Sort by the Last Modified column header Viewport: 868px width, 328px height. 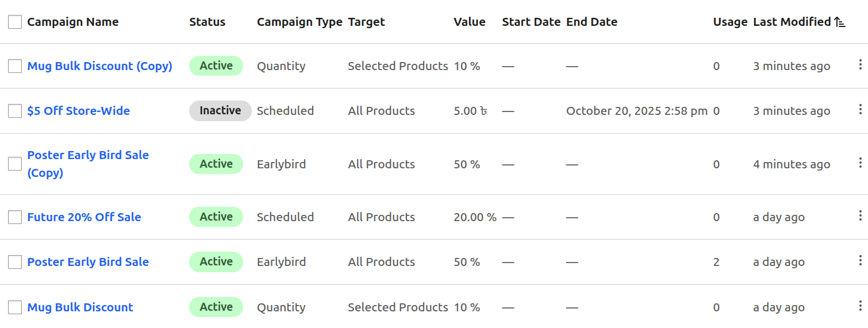tap(792, 22)
